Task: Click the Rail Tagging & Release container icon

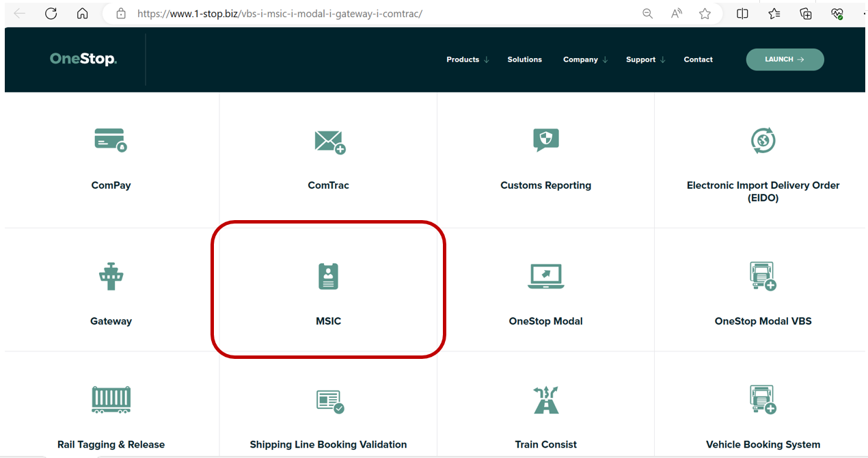Action: tap(111, 400)
